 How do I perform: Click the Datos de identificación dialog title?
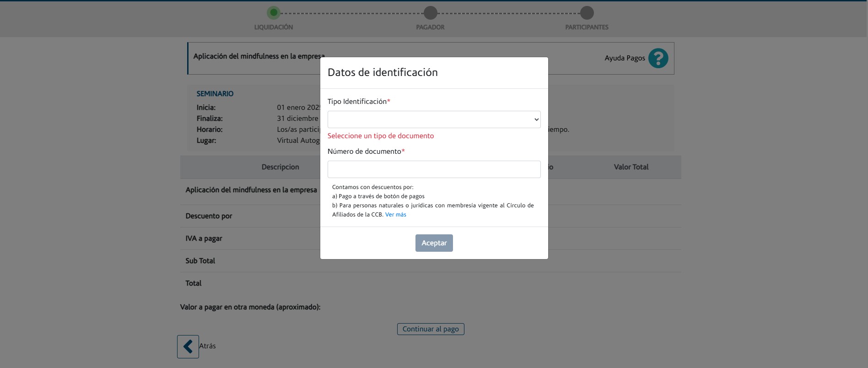tap(383, 72)
